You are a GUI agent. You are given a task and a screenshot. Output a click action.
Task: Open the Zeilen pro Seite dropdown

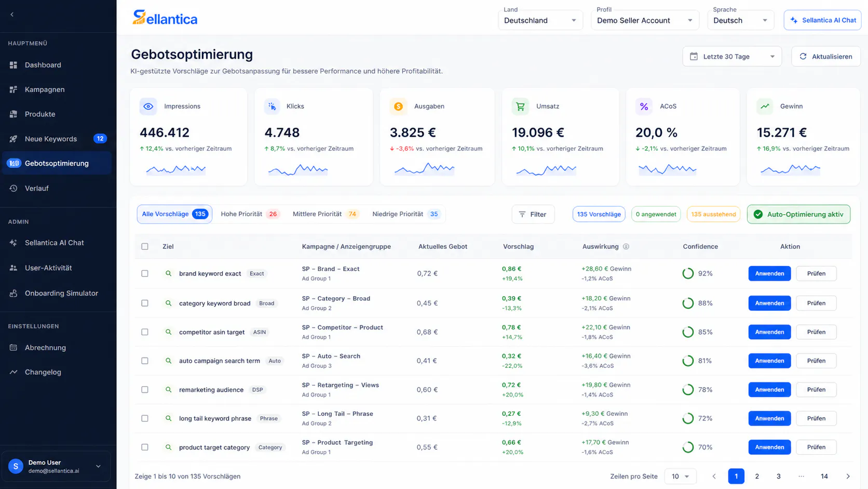click(x=680, y=477)
